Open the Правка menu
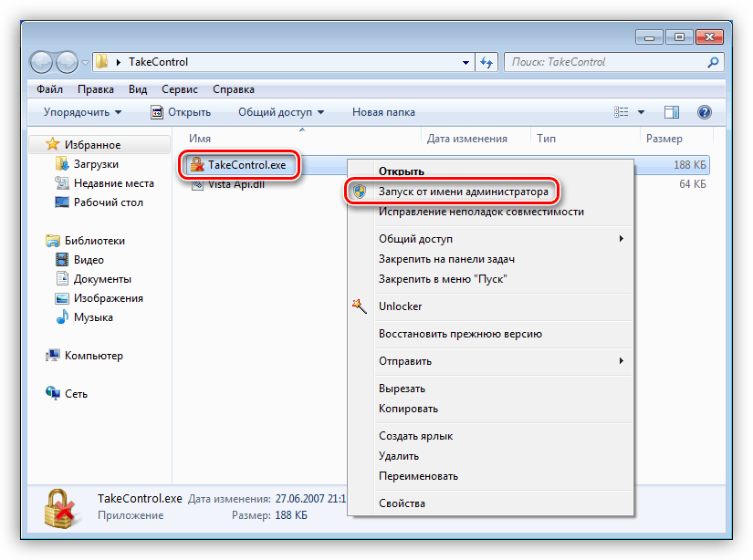The height and width of the screenshot is (560, 753). 96,89
